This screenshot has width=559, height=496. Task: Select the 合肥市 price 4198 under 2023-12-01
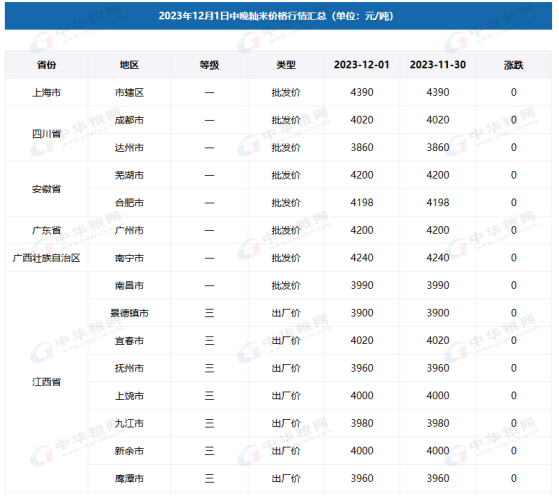click(361, 203)
